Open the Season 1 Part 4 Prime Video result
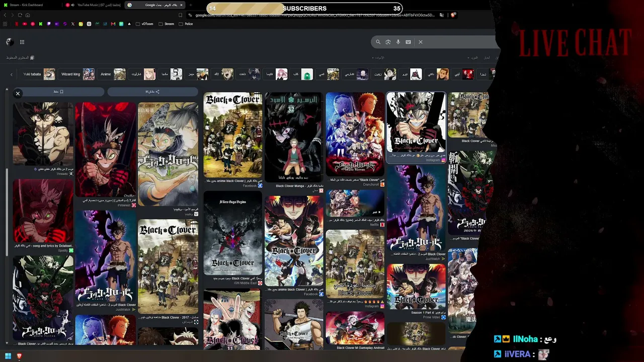 tap(416, 287)
